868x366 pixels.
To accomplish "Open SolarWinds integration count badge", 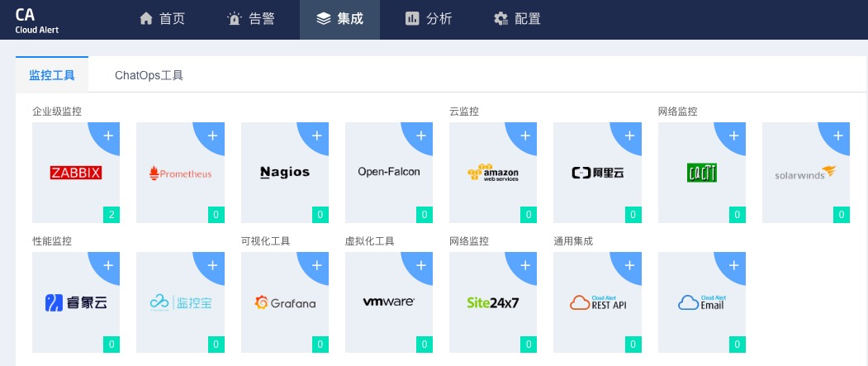I will (x=842, y=214).
